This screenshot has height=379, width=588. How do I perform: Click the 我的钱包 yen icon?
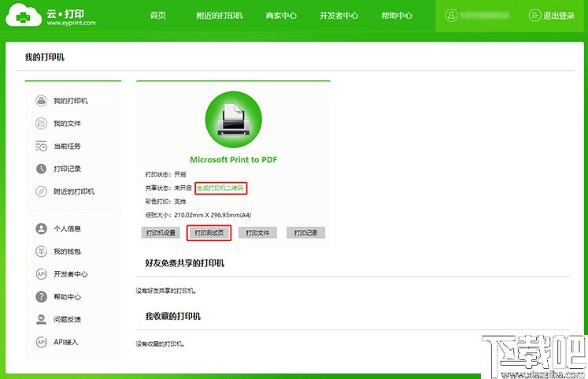[41, 251]
